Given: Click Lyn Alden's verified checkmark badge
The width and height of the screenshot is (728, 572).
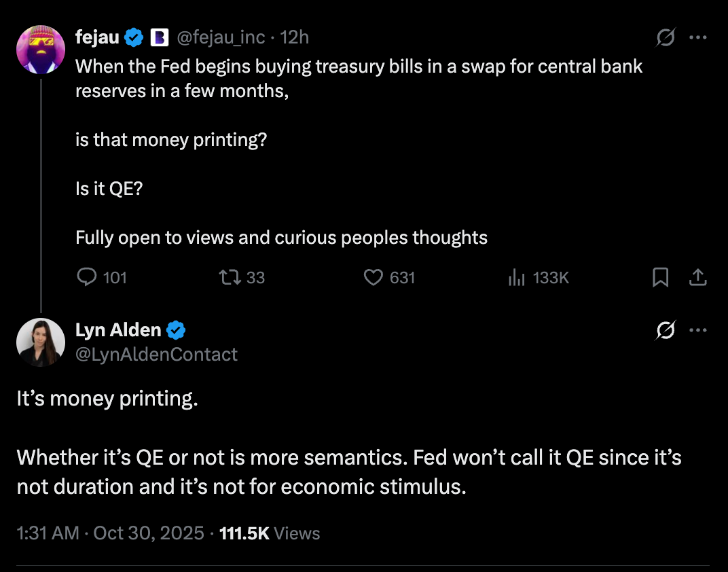Looking at the screenshot, I should 177,331.
